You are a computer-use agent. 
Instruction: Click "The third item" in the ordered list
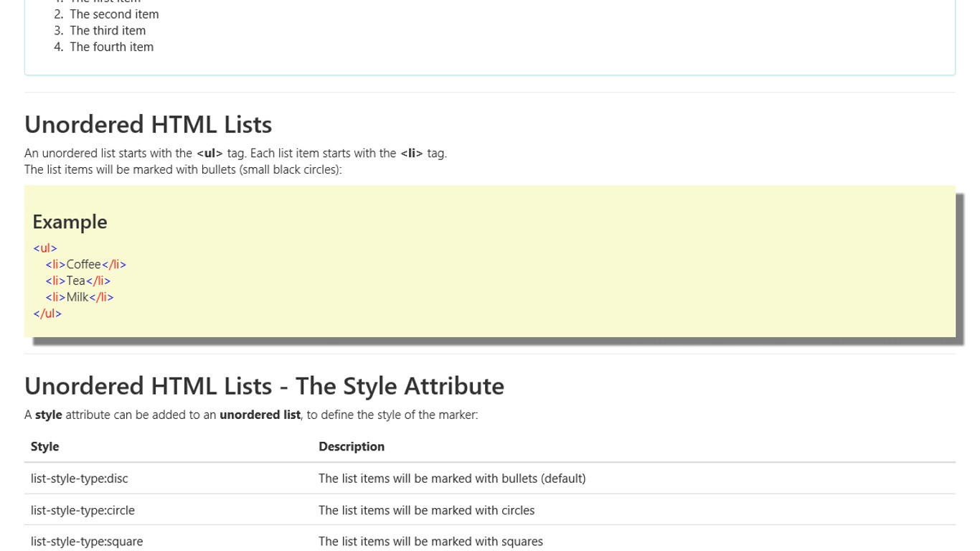click(x=108, y=31)
